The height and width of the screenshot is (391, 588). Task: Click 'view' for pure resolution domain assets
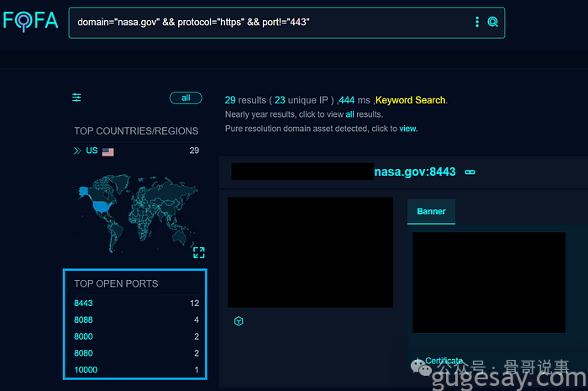pyautogui.click(x=407, y=129)
